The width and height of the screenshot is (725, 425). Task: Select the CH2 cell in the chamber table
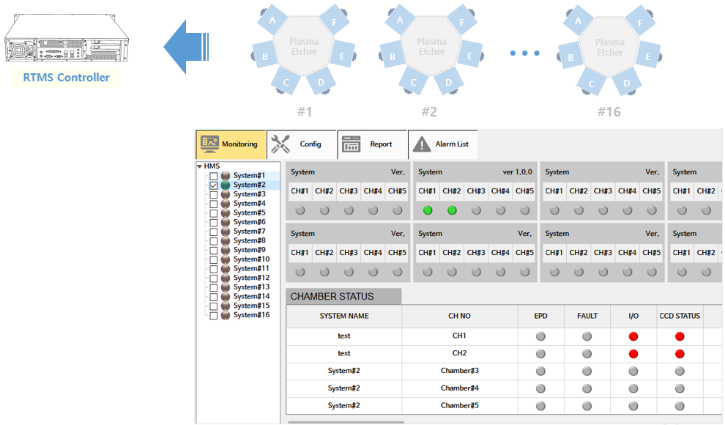pyautogui.click(x=459, y=354)
